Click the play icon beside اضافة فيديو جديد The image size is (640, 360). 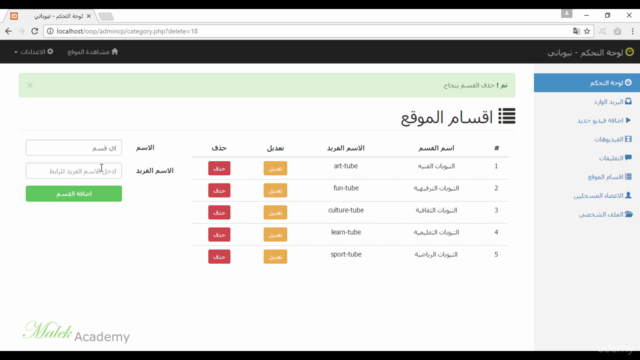(x=629, y=120)
